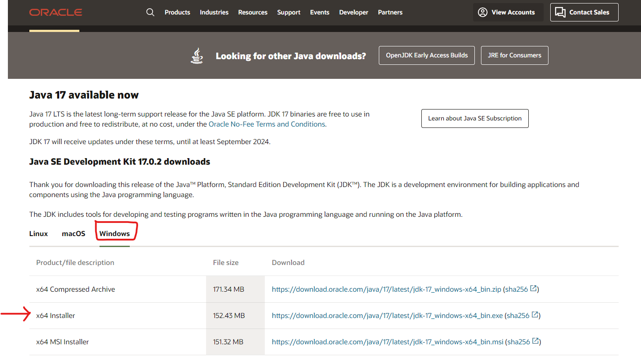641x364 pixels.
Task: Click the 'Download' column header
Action: click(x=288, y=262)
